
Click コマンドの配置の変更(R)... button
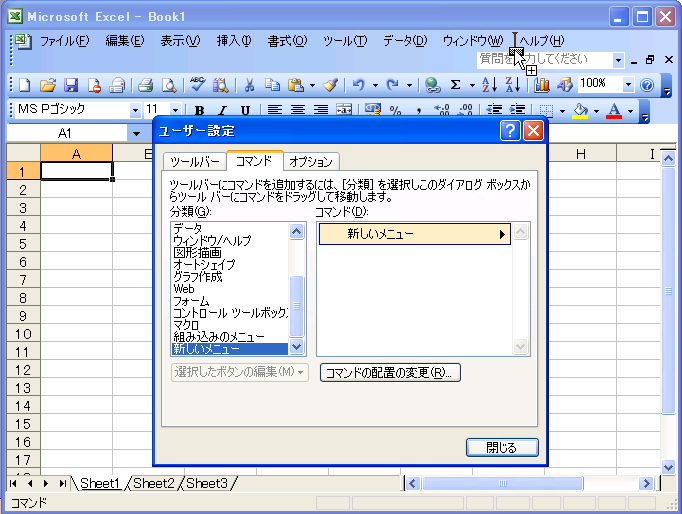coord(390,373)
